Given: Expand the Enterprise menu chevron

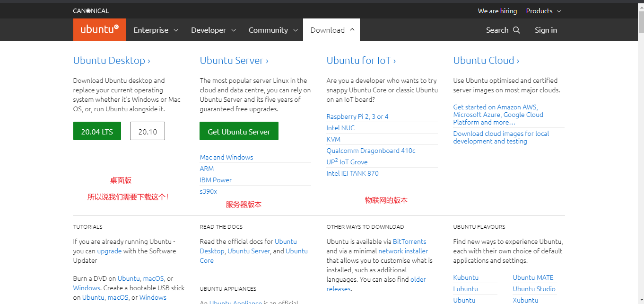Looking at the screenshot, I should pyautogui.click(x=176, y=30).
